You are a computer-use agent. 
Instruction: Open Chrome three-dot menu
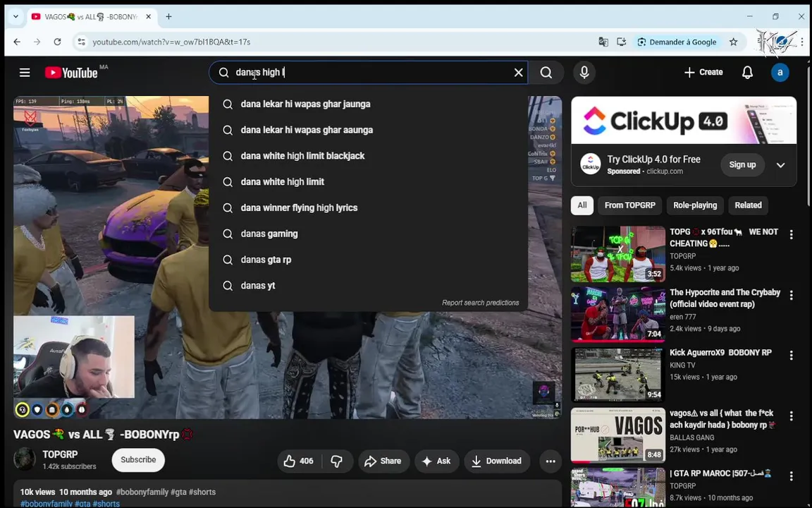click(x=801, y=42)
